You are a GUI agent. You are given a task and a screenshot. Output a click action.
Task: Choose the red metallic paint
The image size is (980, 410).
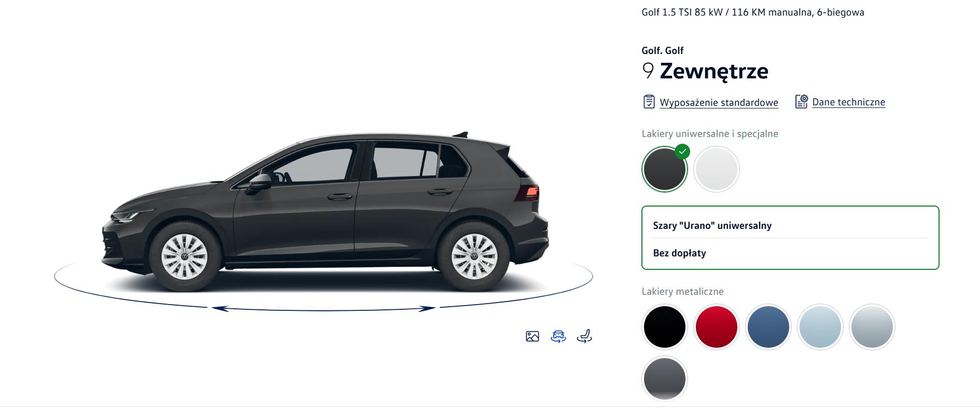point(717,327)
